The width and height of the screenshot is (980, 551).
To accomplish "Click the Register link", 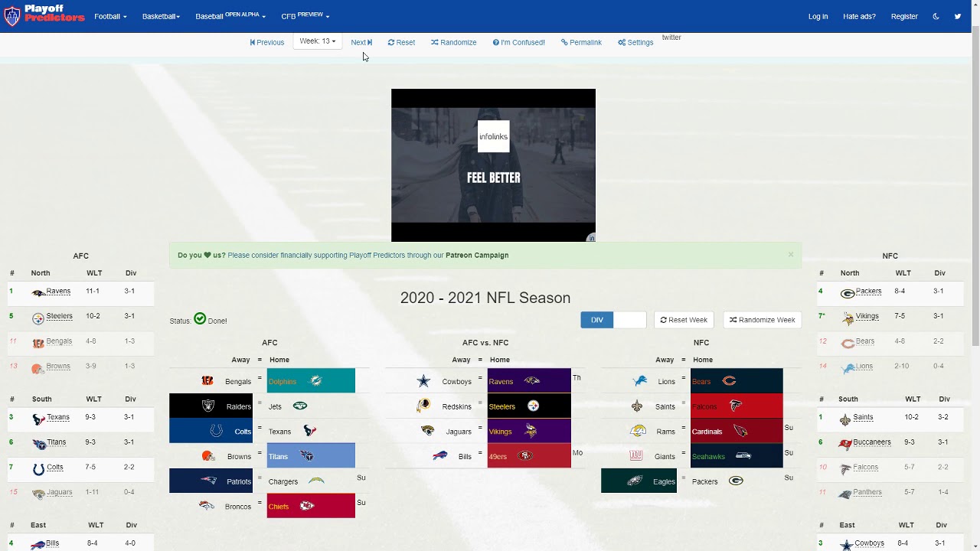I will pyautogui.click(x=904, y=16).
